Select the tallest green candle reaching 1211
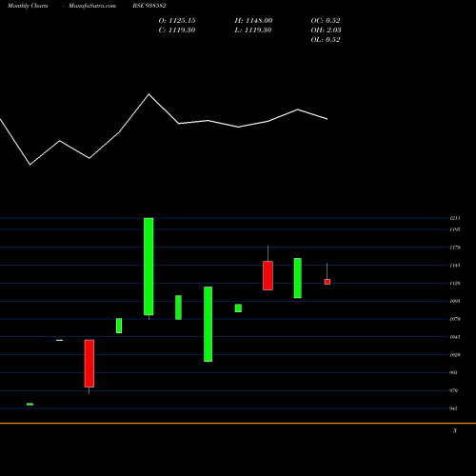 point(149,267)
